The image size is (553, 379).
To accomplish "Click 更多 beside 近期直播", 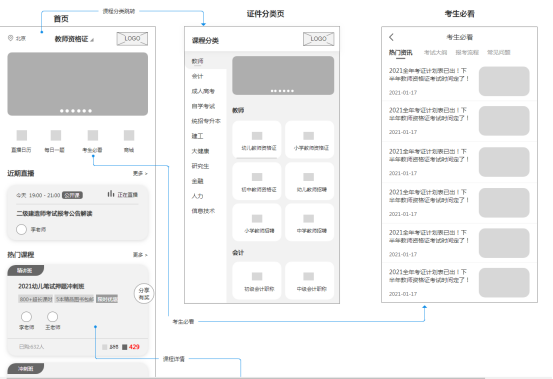I will pos(140,173).
